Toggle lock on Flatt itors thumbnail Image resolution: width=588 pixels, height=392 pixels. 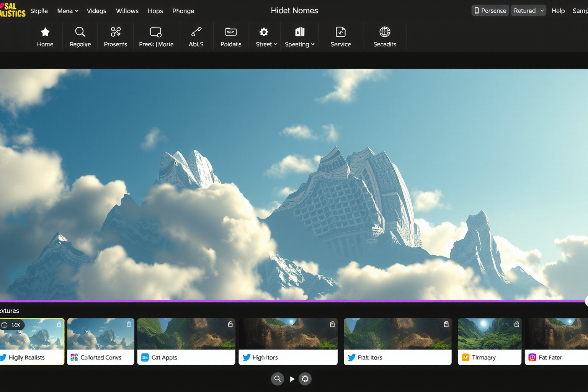(446, 324)
